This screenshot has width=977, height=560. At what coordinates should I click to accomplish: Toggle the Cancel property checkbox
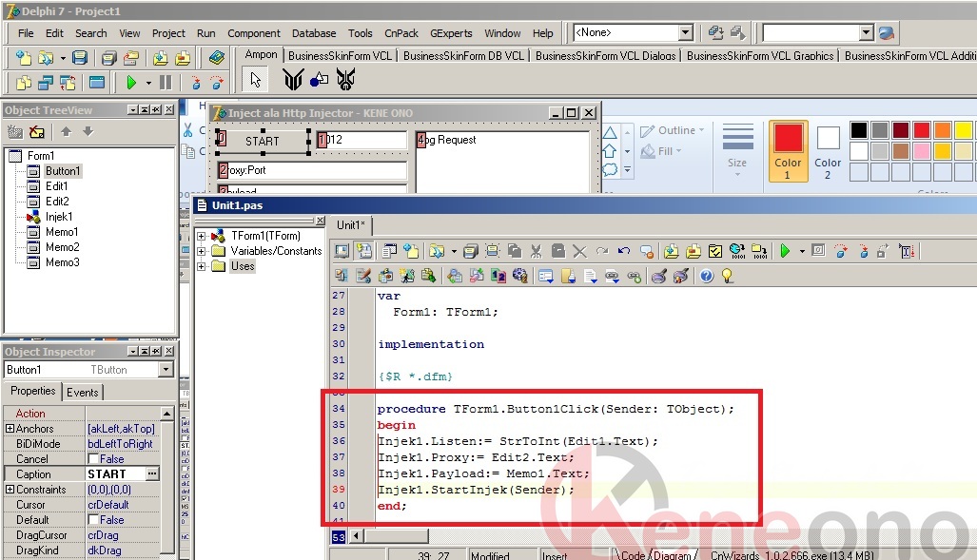pyautogui.click(x=93, y=459)
